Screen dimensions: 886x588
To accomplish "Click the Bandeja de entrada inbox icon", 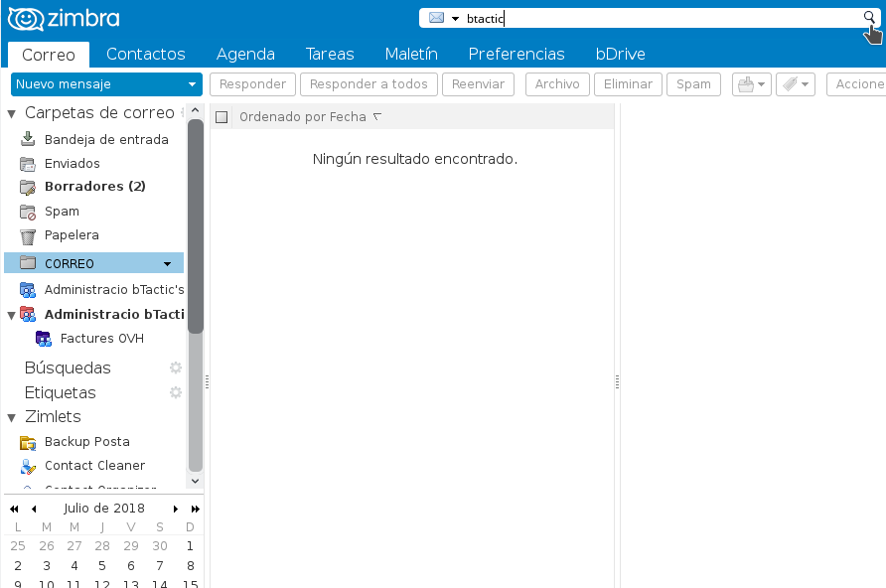I will [x=28, y=139].
